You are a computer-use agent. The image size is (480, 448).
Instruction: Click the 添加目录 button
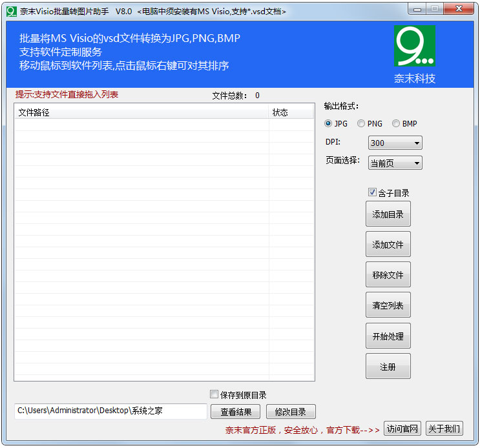coord(388,214)
